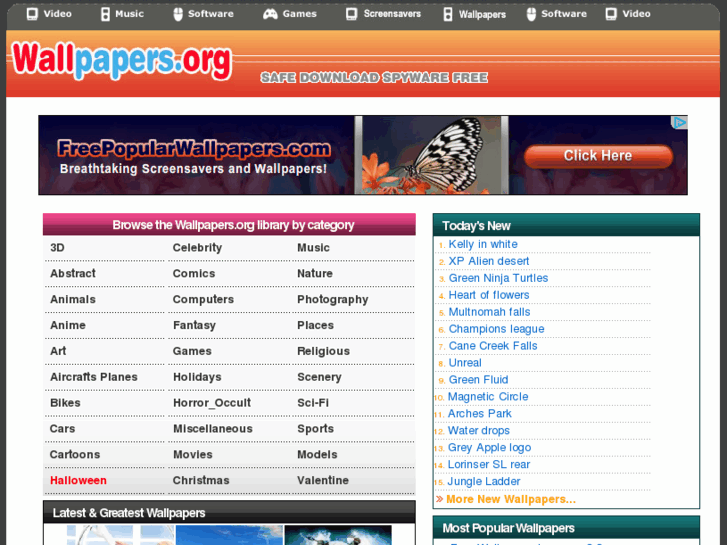
Task: Open the Wallpapers top navigation item
Action: (482, 15)
